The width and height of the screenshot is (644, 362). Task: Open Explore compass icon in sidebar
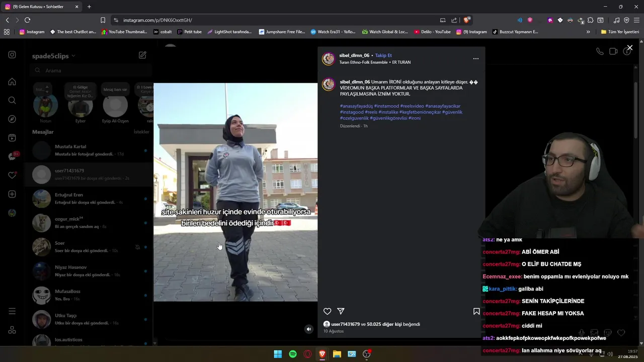pos(12,119)
